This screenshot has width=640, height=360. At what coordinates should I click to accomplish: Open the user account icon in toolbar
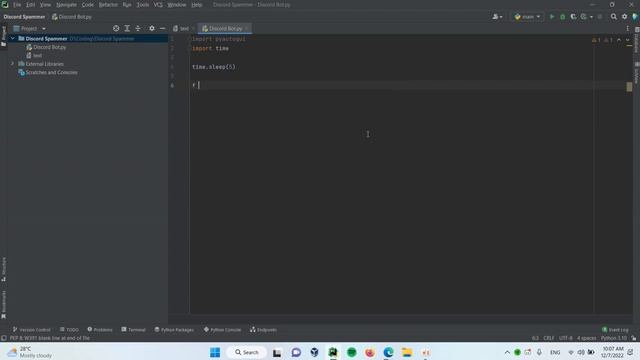pos(497,17)
